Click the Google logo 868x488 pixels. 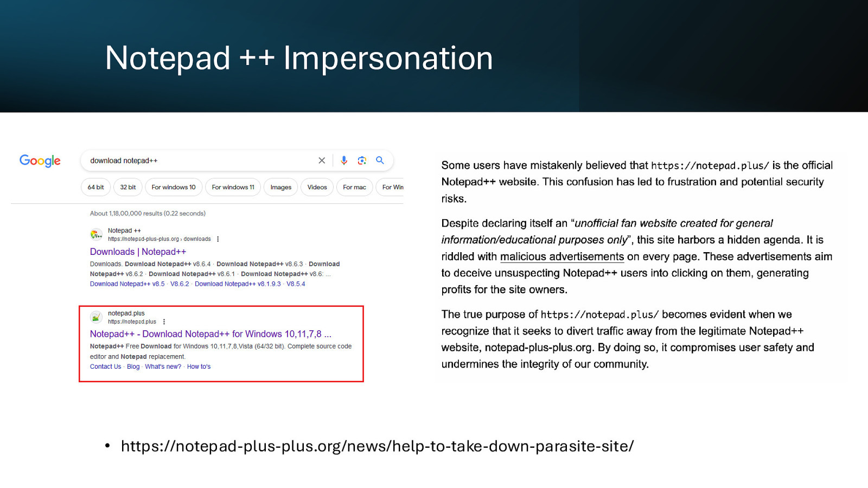pyautogui.click(x=40, y=160)
